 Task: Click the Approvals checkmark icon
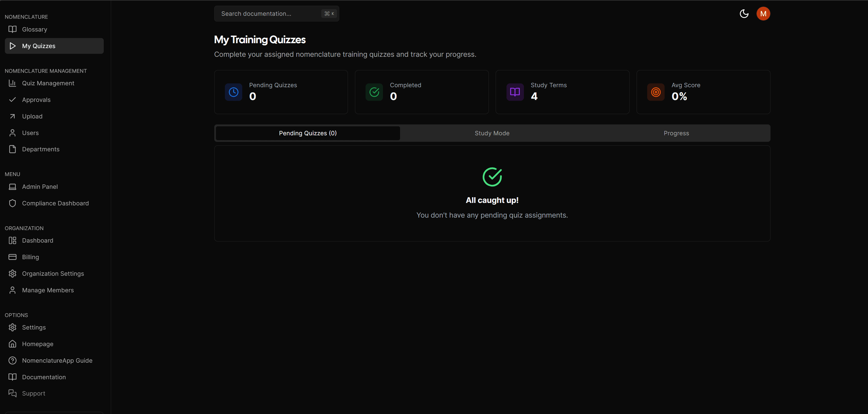12,99
